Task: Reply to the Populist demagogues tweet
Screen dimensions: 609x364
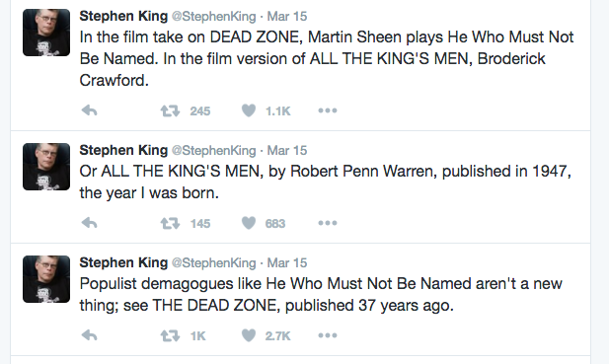Action: pos(90,335)
